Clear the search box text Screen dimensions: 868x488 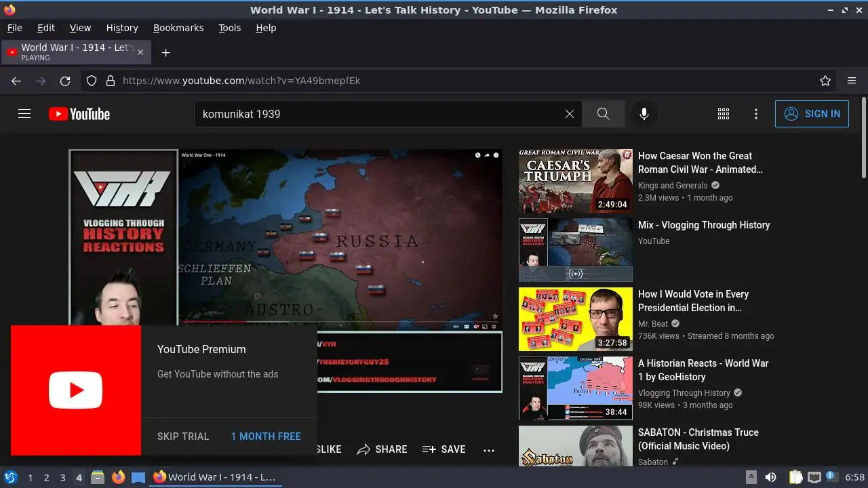click(x=570, y=114)
